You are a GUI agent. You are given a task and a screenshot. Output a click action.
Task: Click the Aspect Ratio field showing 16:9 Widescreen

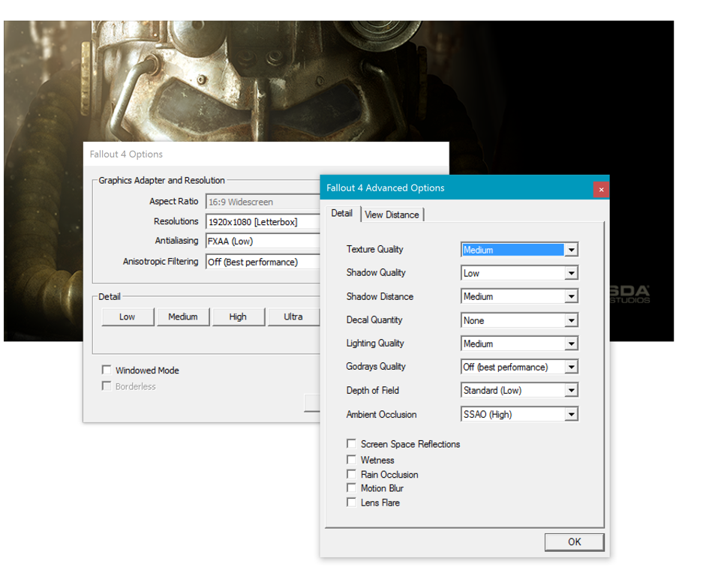[263, 202]
